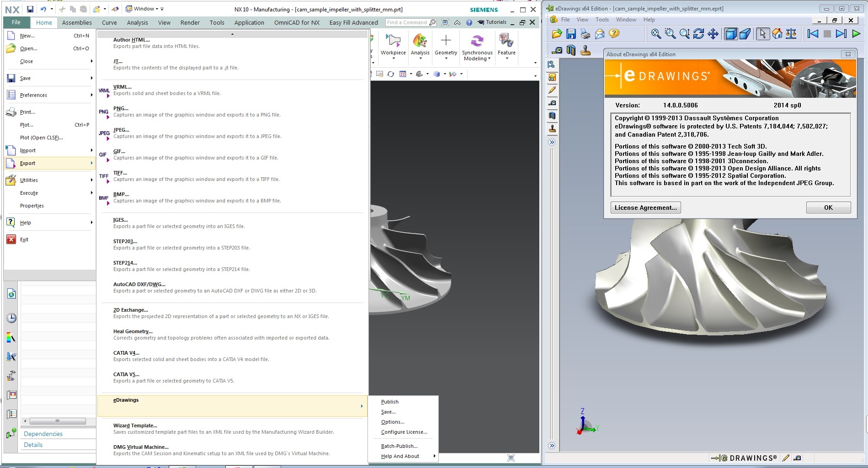
Task: Open Geometry tool in NX ribbon
Action: point(446,46)
